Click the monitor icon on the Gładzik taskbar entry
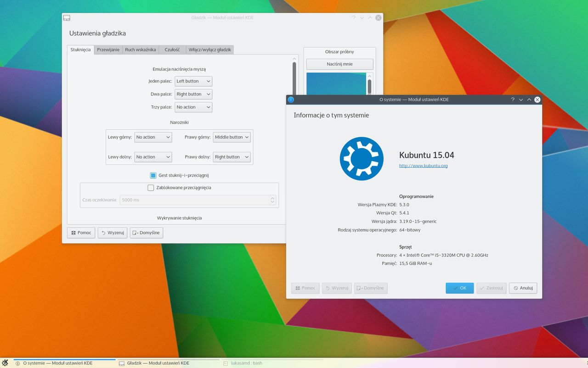Image resolution: width=588 pixels, height=368 pixels. click(121, 363)
